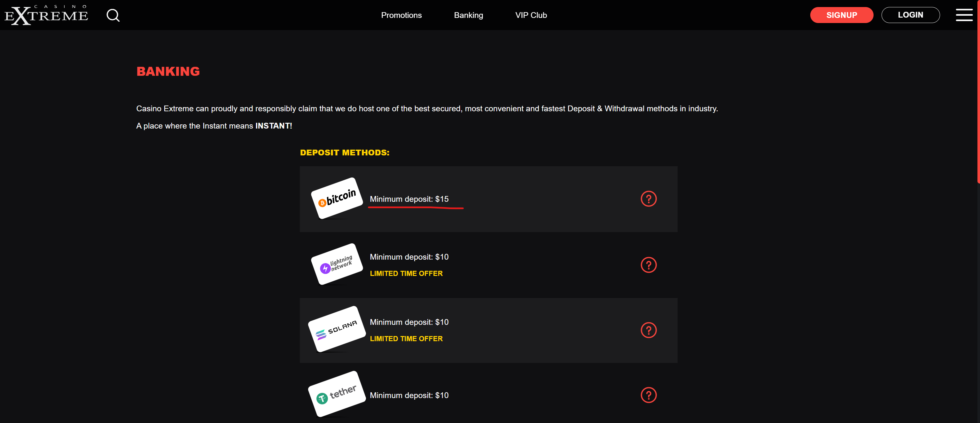Screen dimensions: 980x423
Task: Click the red SIGNUP button
Action: [x=842, y=15]
